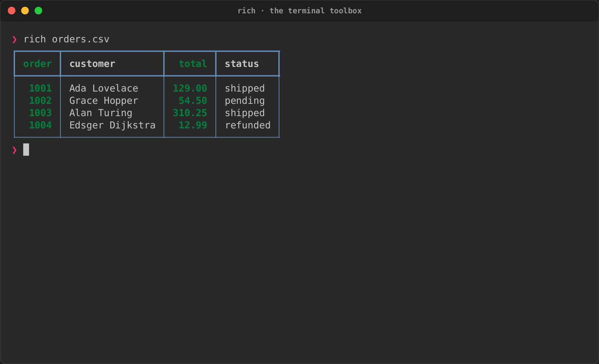The height and width of the screenshot is (364, 599).
Task: Click order number 1002
Action: click(x=40, y=100)
